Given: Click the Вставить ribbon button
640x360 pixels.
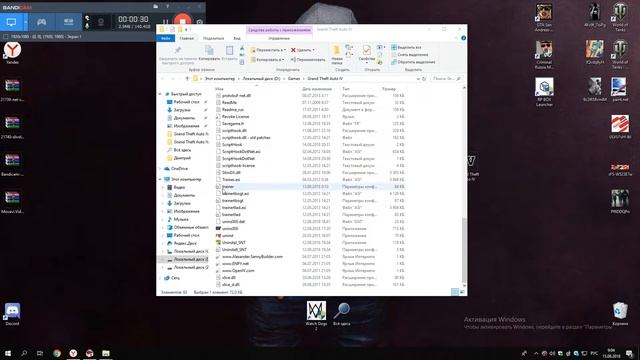Looking at the screenshot, I should pyautogui.click(x=229, y=53).
